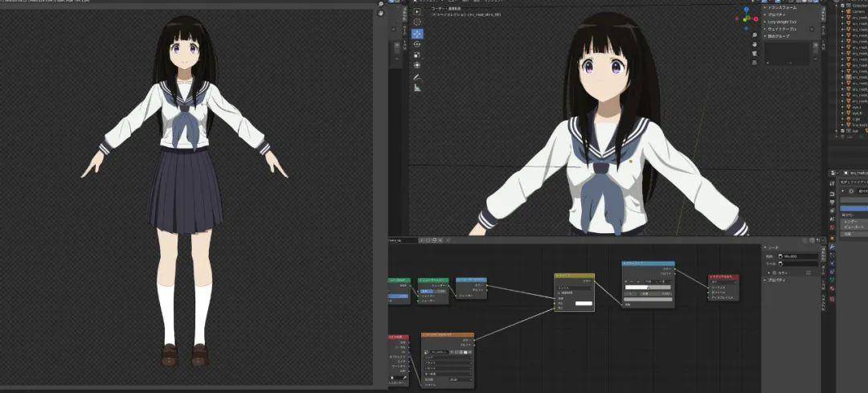The width and height of the screenshot is (868, 393).
Task: Select the ColorRamp node header
Action: (649, 264)
